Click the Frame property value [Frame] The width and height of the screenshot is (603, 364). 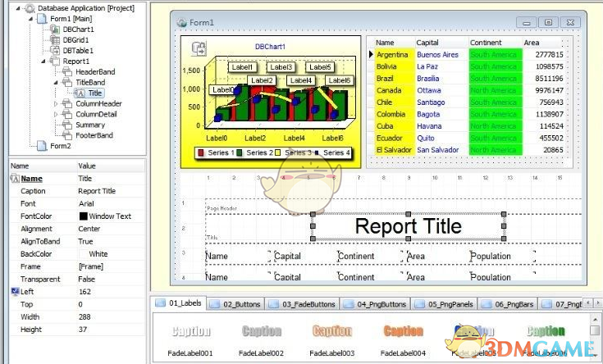[x=91, y=266]
